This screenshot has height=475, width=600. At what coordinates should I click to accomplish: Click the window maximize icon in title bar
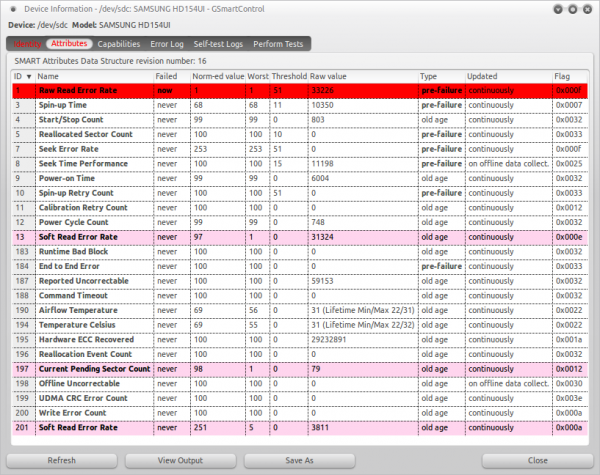point(573,9)
